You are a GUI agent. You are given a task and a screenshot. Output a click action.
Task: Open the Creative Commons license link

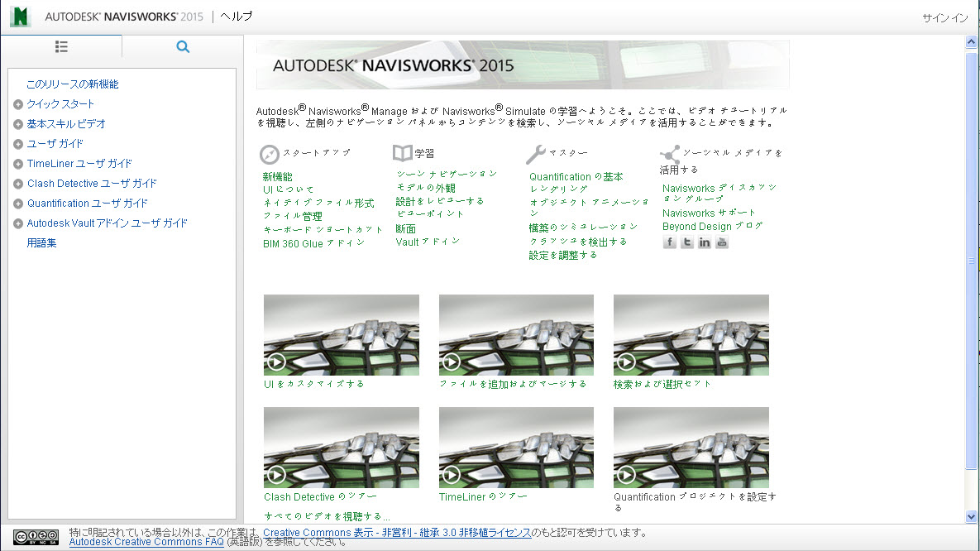click(x=397, y=533)
